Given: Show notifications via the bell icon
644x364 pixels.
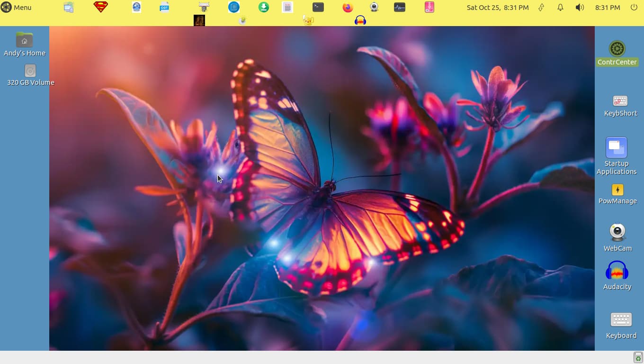Looking at the screenshot, I should click(x=560, y=8).
